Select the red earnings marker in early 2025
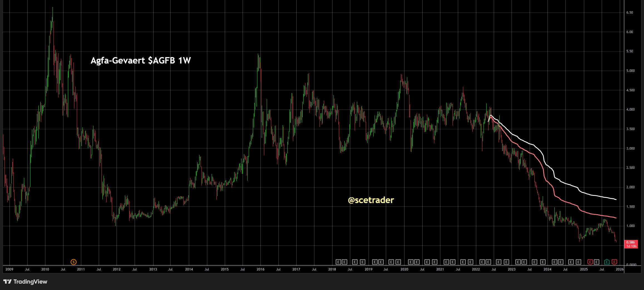 coord(590,262)
